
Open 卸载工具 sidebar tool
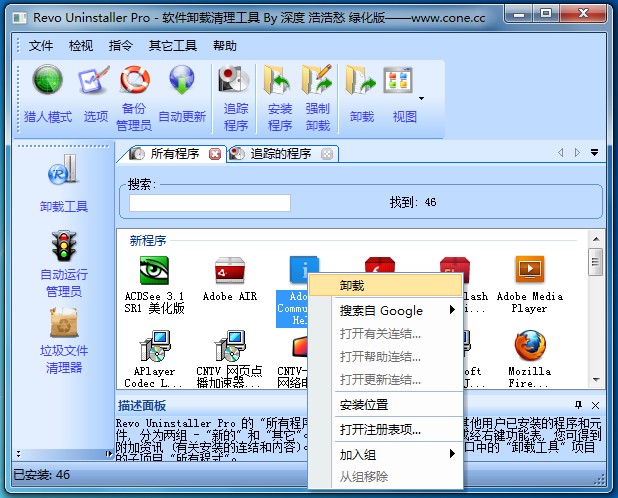[63, 170]
